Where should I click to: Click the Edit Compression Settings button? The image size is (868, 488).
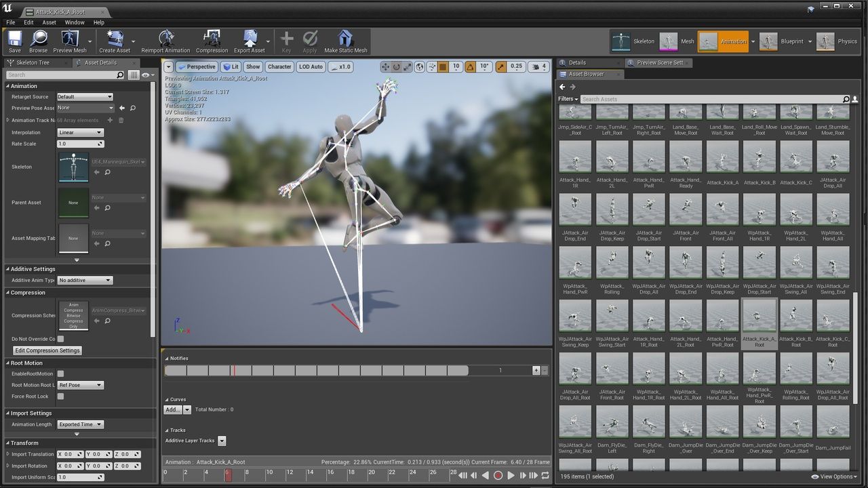tap(47, 350)
